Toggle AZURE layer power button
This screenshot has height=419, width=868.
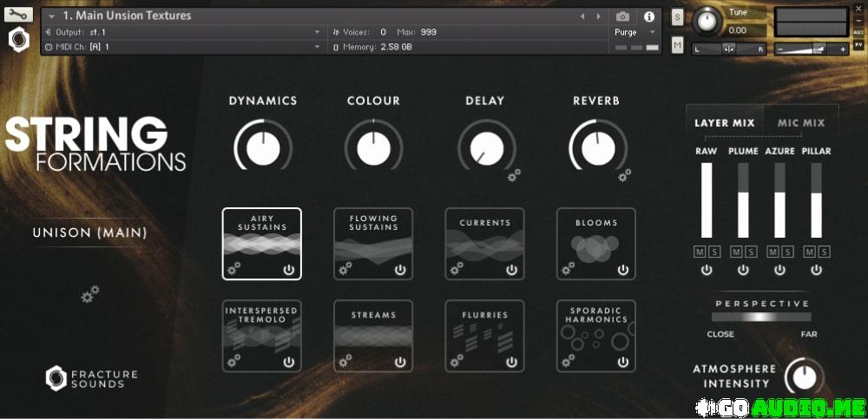779,270
